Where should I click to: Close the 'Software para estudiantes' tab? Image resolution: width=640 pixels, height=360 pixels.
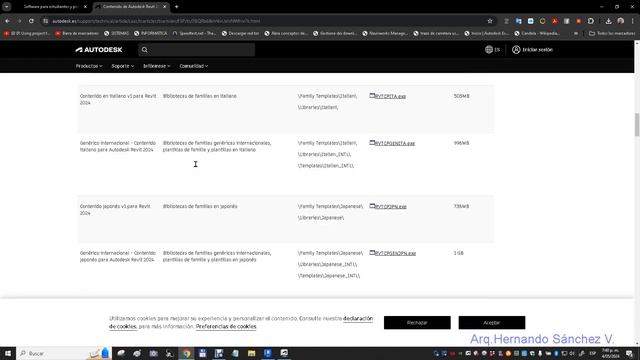[85, 7]
